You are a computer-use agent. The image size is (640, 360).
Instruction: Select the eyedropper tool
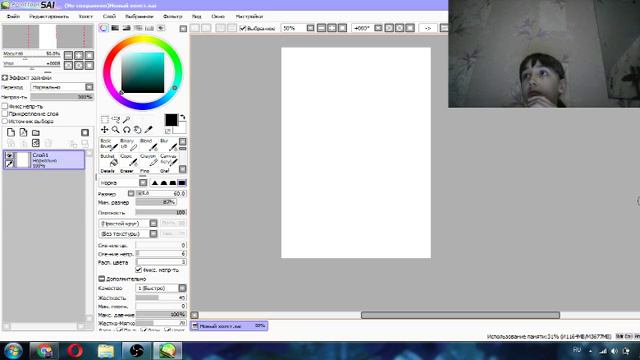click(x=148, y=129)
